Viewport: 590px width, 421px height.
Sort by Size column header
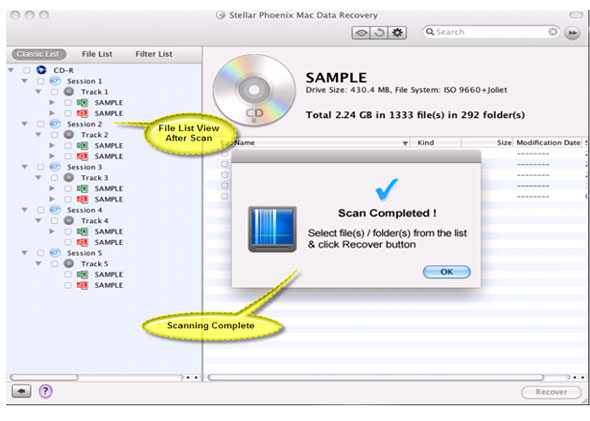coord(488,143)
